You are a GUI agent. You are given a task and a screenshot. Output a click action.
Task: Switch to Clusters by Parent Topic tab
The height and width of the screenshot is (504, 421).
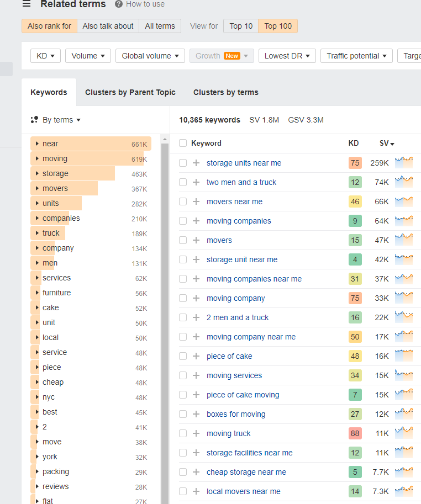pos(130,92)
